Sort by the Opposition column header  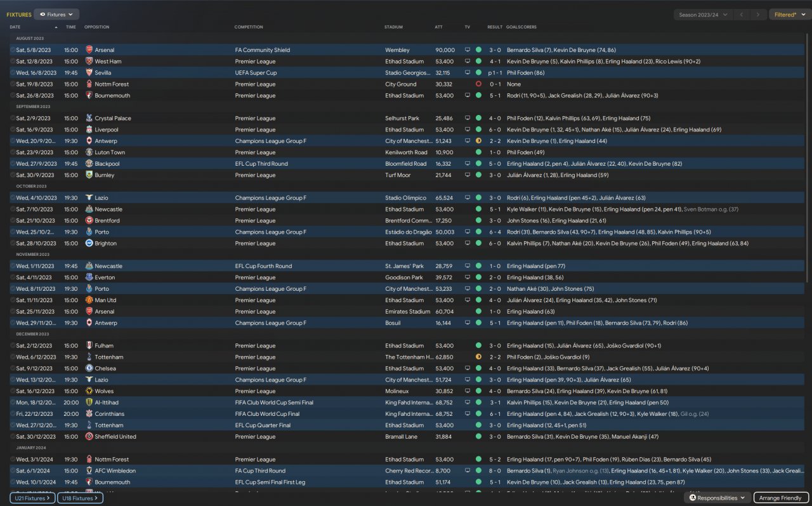97,27
